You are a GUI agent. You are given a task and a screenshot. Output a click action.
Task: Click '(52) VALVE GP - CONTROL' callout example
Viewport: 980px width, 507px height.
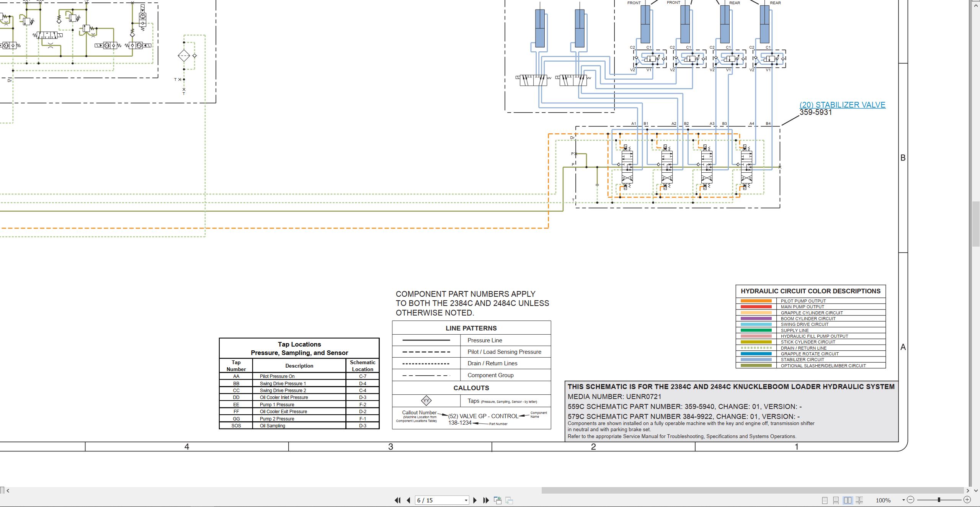[x=483, y=416]
